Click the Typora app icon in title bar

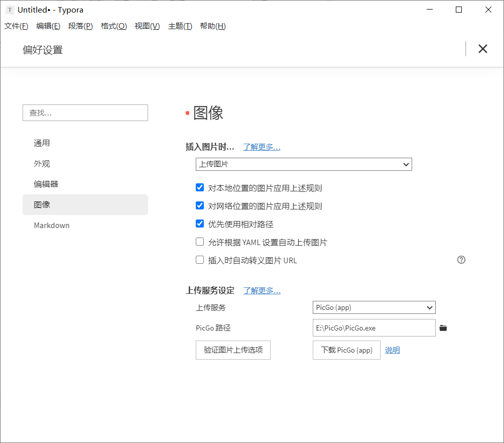tap(10, 10)
